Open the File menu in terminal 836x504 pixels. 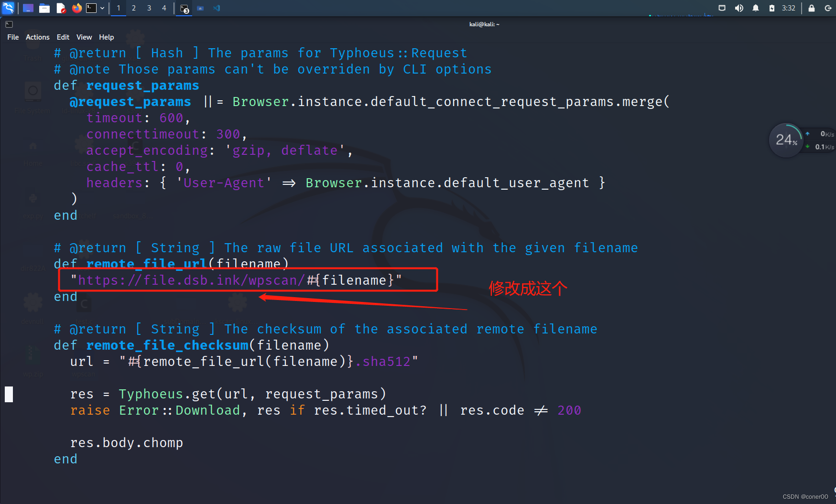pyautogui.click(x=13, y=37)
